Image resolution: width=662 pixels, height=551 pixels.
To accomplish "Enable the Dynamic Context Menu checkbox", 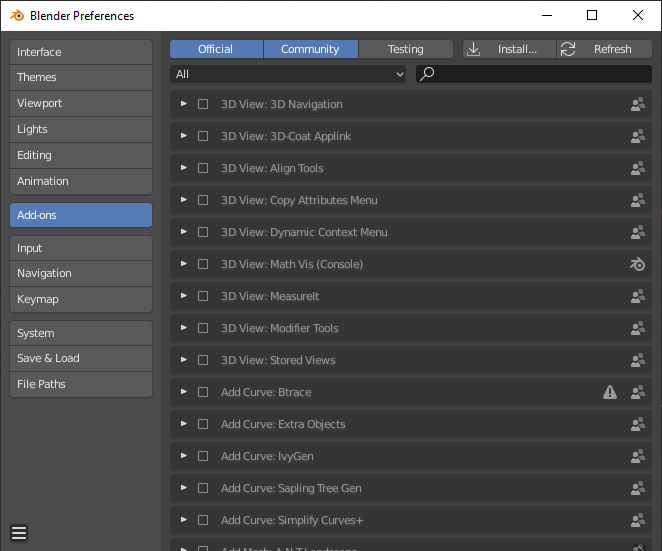I will 203,232.
